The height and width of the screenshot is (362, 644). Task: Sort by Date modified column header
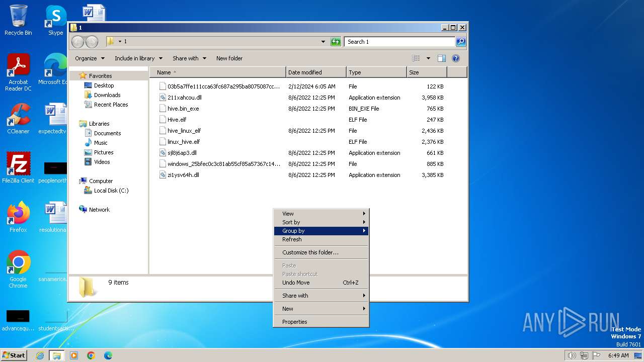(316, 72)
